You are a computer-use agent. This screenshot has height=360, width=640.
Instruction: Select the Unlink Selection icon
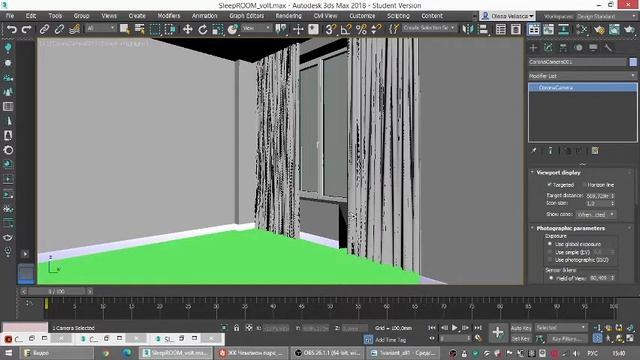[59, 29]
